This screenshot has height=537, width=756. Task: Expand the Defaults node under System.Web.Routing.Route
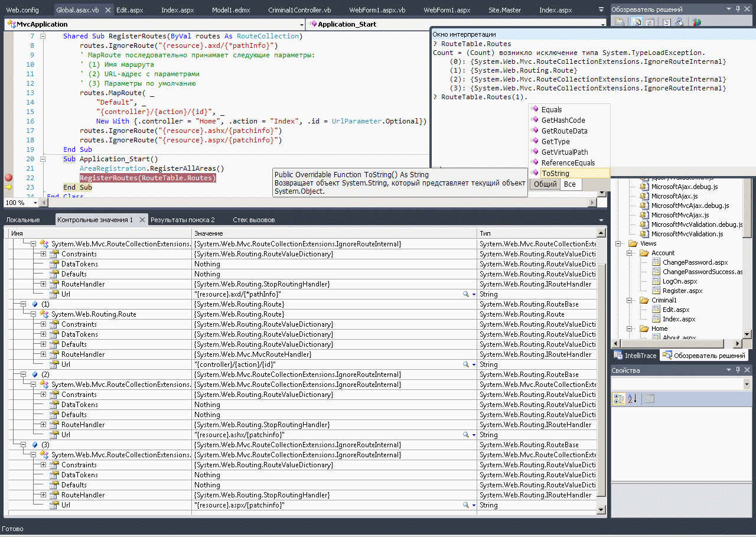pyautogui.click(x=44, y=344)
